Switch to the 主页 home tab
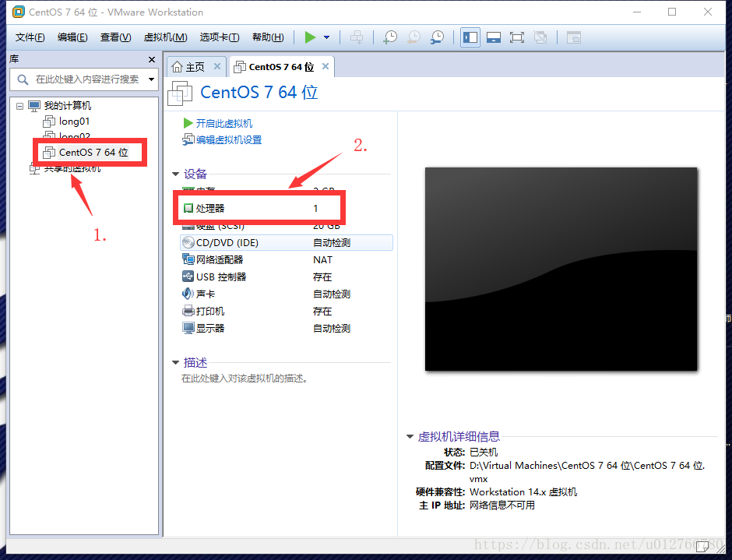 pos(195,67)
